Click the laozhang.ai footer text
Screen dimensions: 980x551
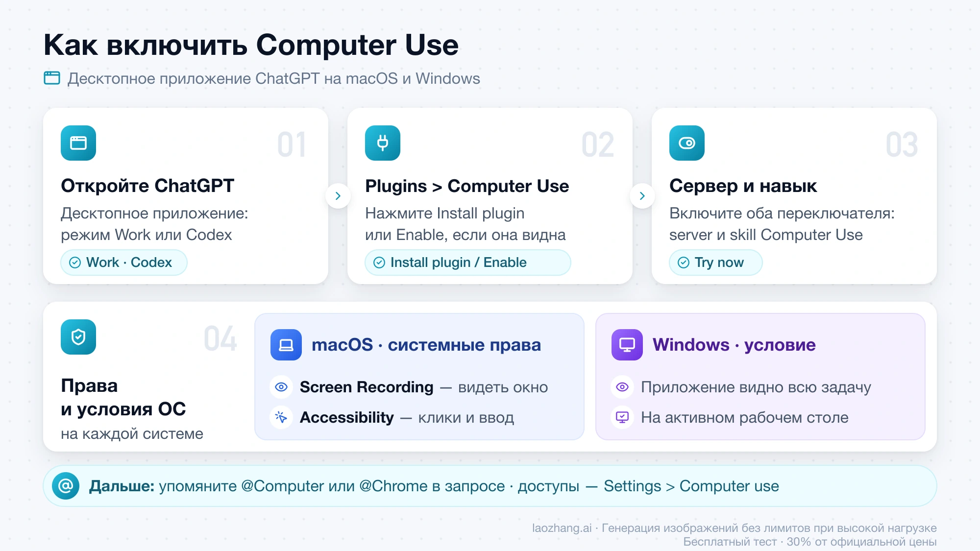[562, 528]
